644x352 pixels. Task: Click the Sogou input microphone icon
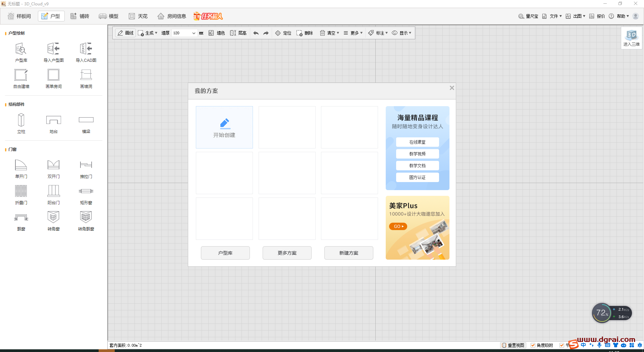point(599,345)
